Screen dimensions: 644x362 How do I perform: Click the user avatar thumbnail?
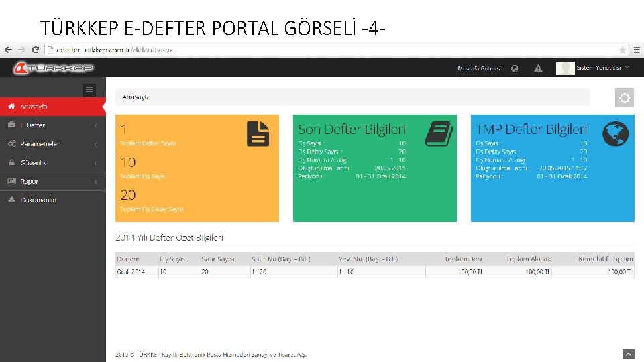(565, 68)
